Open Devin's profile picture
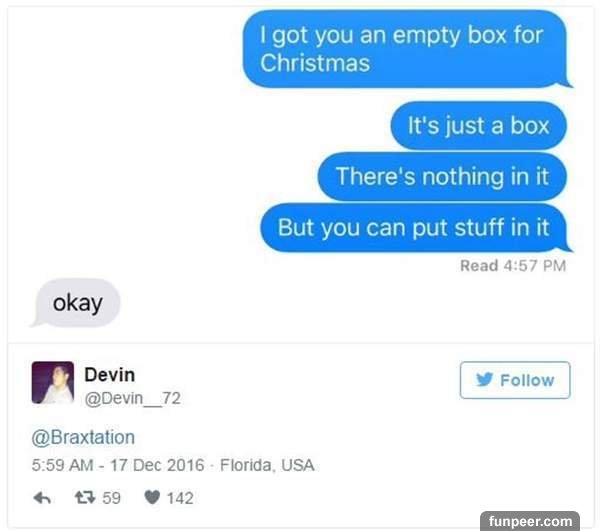This screenshot has height=531, width=600. tap(53, 383)
